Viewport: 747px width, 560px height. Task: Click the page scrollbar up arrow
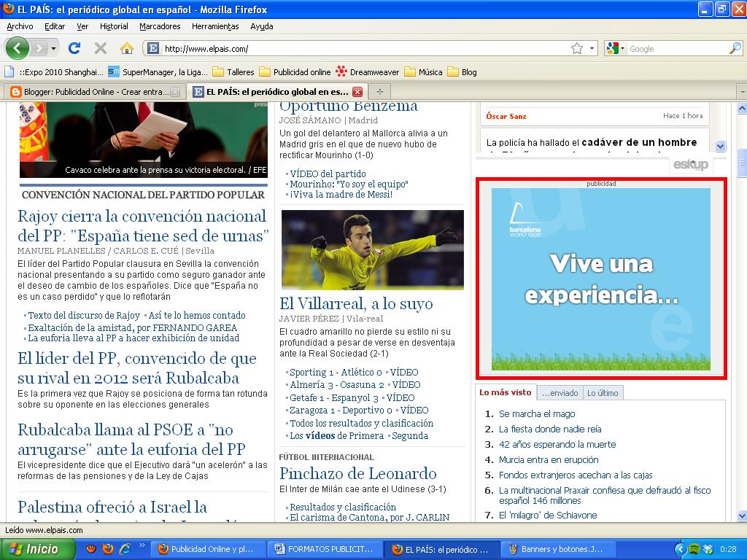coord(742,108)
